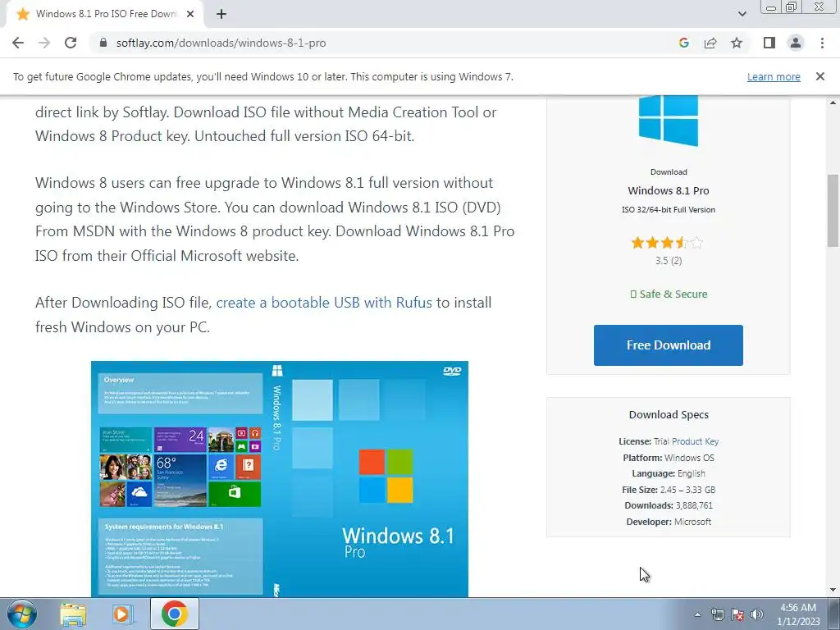
Task: Click the 3.5 (2) rating text
Action: [669, 261]
